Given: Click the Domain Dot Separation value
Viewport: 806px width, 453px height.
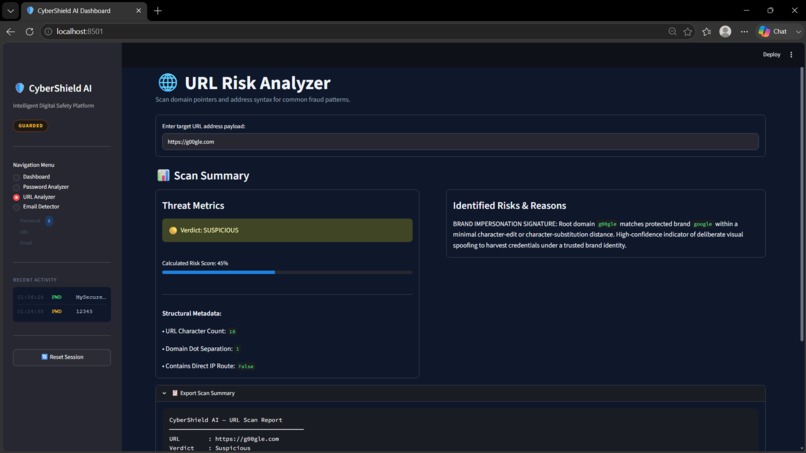Looking at the screenshot, I should (237, 349).
